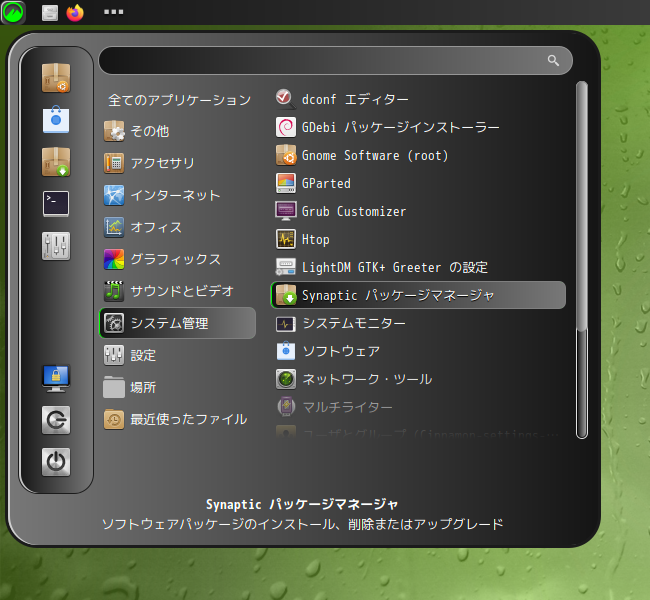The image size is (650, 600).
Task: Launch Software store favorite with shopping bag icon
Action: [56, 120]
